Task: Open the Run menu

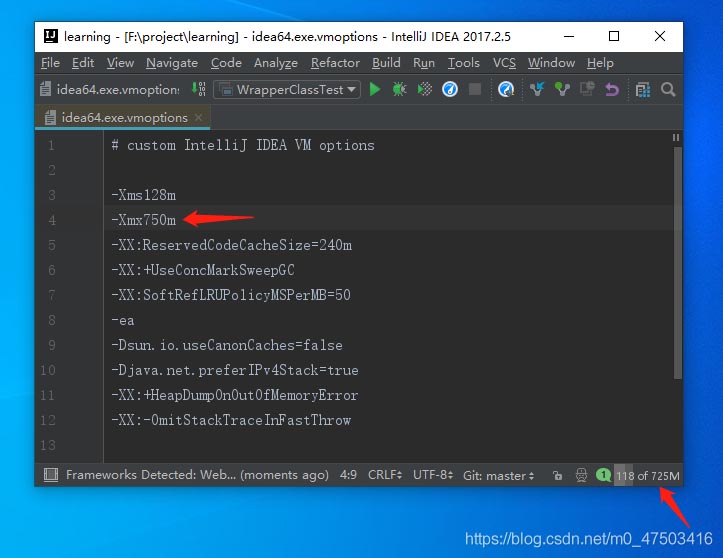Action: click(x=423, y=63)
